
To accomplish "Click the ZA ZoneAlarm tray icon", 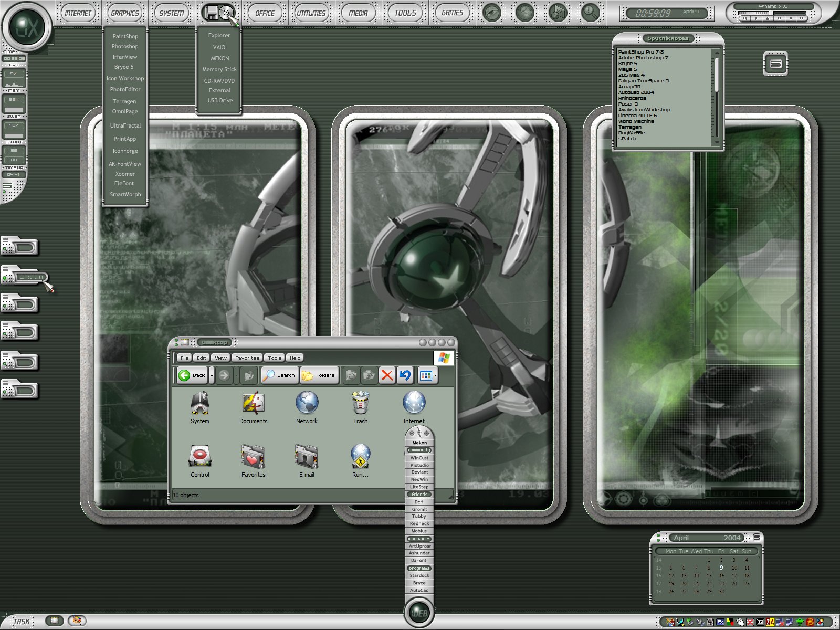I will click(x=770, y=622).
